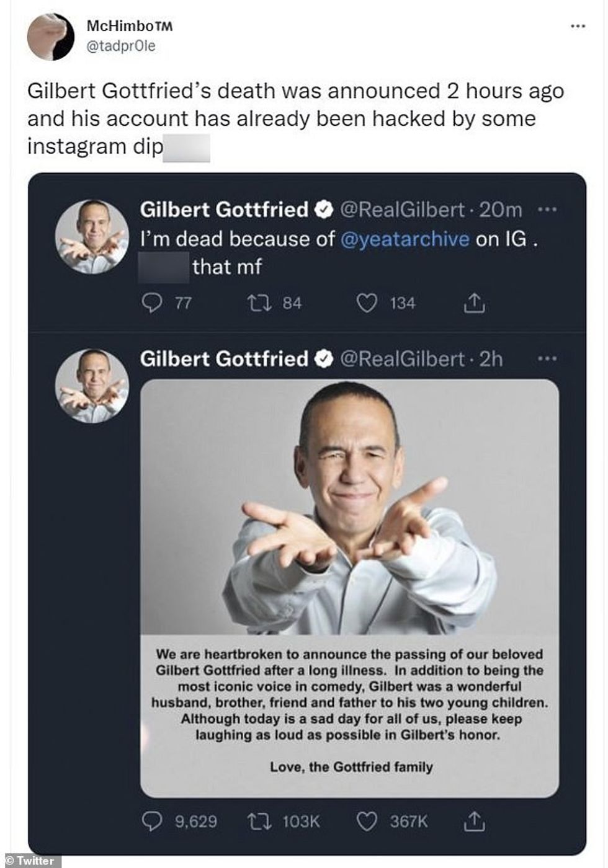The image size is (608, 868).
Task: Click McHimbo's profile avatar
Action: pos(51,35)
